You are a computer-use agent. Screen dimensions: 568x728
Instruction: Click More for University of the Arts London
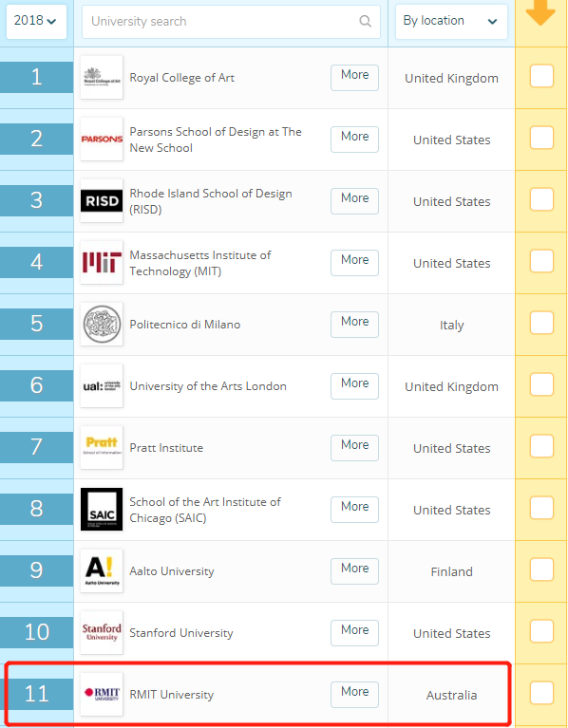pos(355,385)
